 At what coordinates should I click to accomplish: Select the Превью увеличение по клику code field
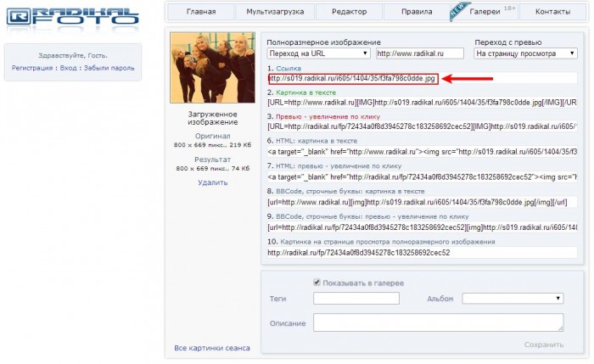pyautogui.click(x=422, y=126)
